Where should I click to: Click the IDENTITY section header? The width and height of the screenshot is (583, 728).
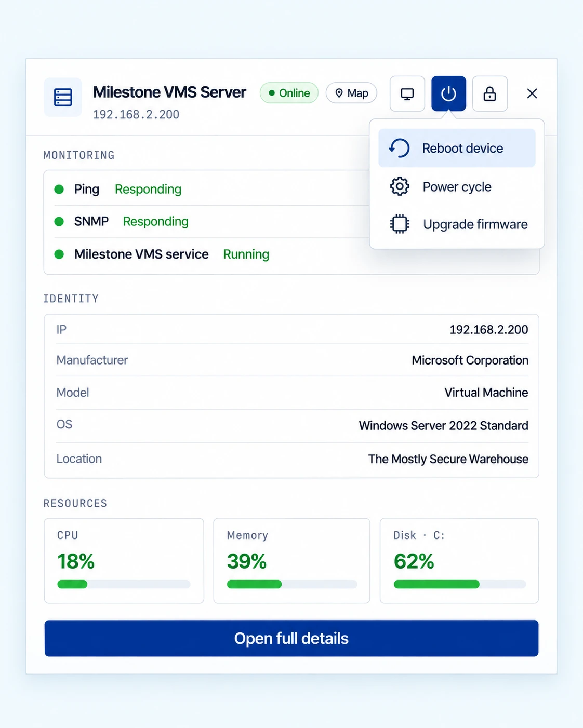pyautogui.click(x=71, y=299)
